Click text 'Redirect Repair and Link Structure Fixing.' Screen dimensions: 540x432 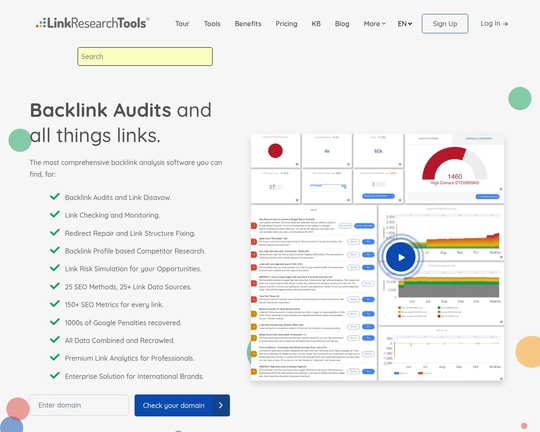point(130,233)
